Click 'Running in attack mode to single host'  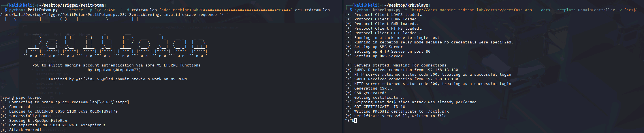pos(392,38)
